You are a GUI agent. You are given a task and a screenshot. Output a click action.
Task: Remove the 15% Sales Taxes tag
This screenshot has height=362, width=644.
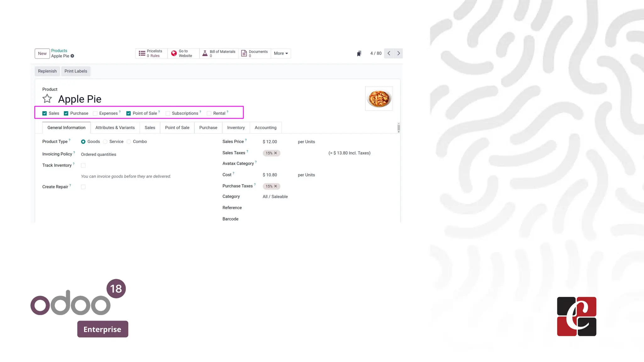275,153
